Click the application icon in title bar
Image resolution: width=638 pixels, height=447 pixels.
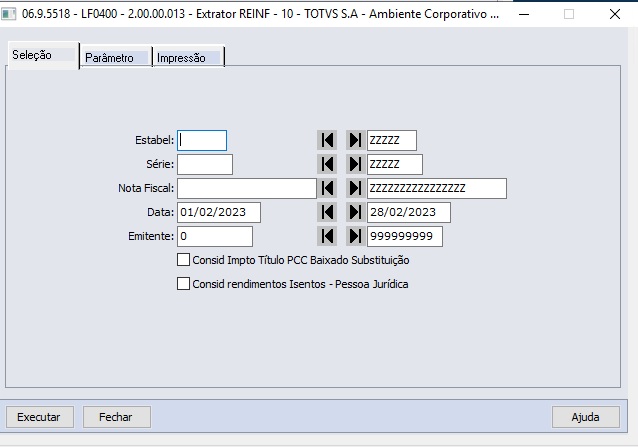pyautogui.click(x=8, y=14)
